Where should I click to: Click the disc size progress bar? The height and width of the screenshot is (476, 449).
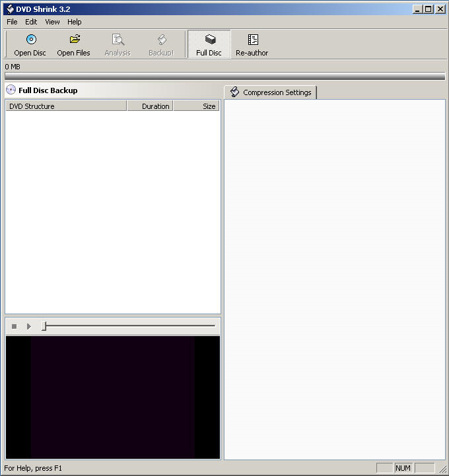click(x=225, y=76)
